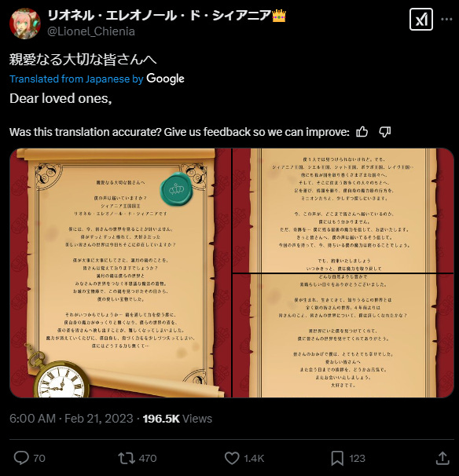Open the bottom-right letter image
459x476 pixels.
pyautogui.click(x=343, y=335)
